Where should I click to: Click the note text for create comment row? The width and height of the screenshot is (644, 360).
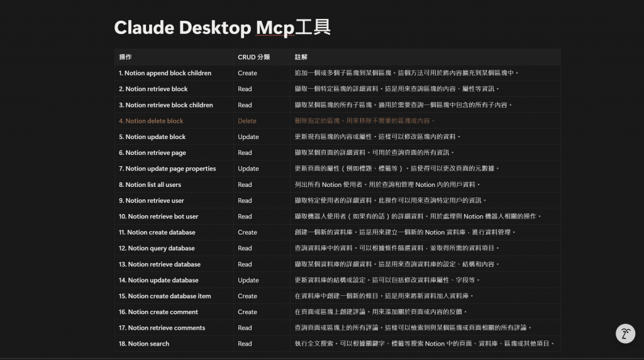[380, 312]
